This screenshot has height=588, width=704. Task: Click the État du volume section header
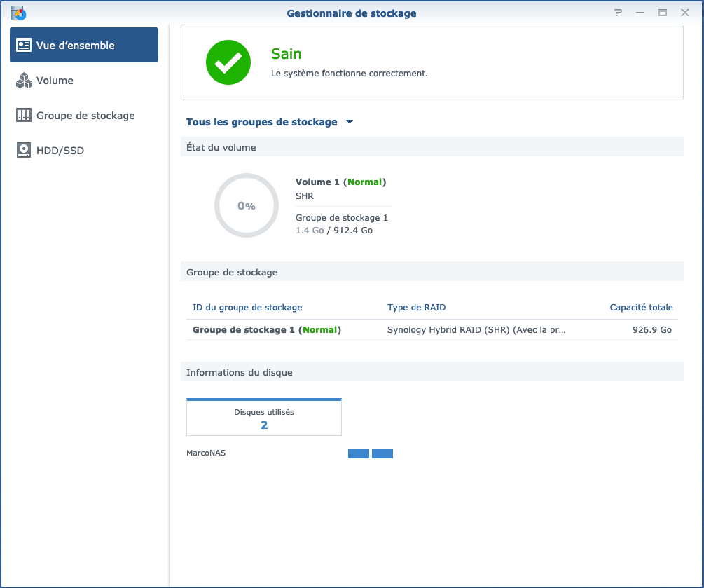click(432, 147)
